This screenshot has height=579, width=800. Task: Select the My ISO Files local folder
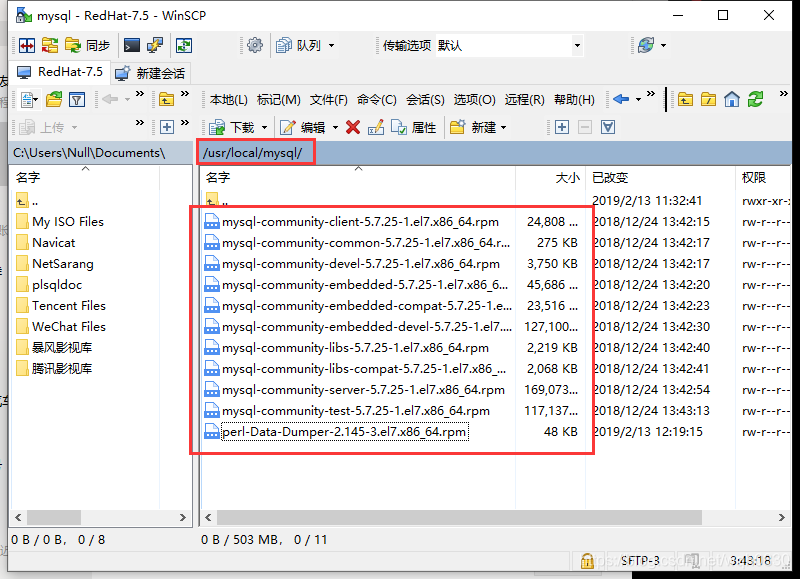click(x=60, y=222)
